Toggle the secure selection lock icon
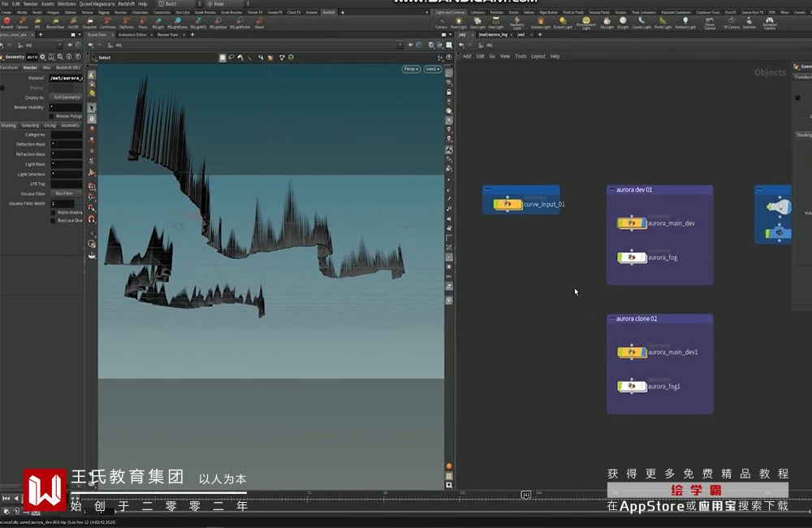The image size is (812, 528). point(93,119)
